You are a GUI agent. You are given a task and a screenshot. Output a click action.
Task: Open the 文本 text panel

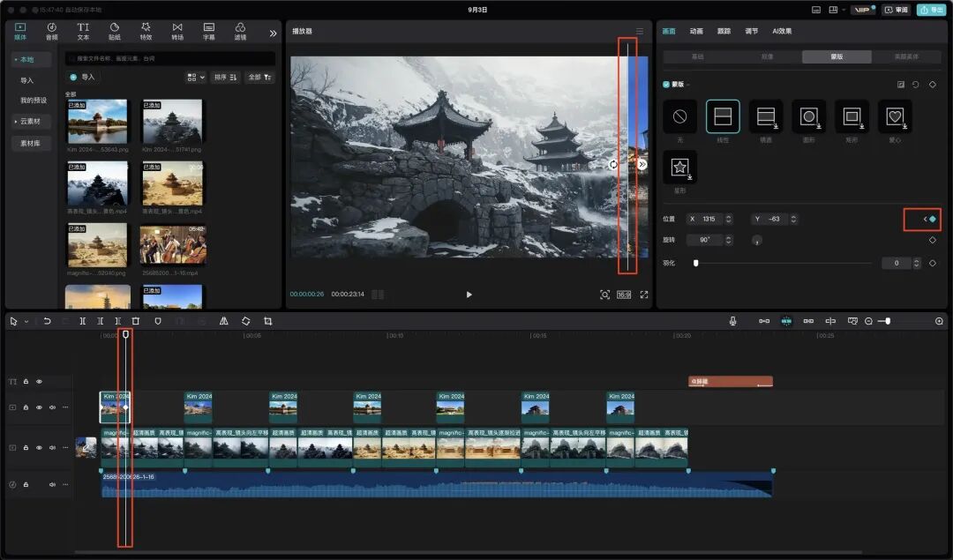click(83, 31)
